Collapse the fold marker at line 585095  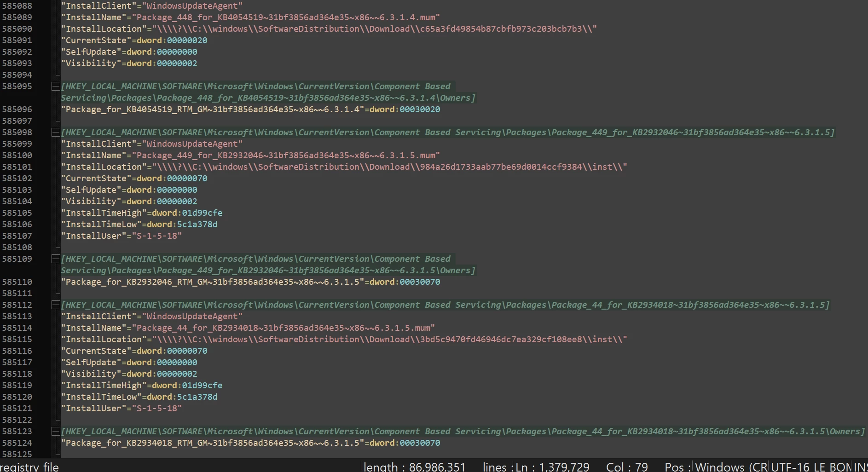point(56,86)
